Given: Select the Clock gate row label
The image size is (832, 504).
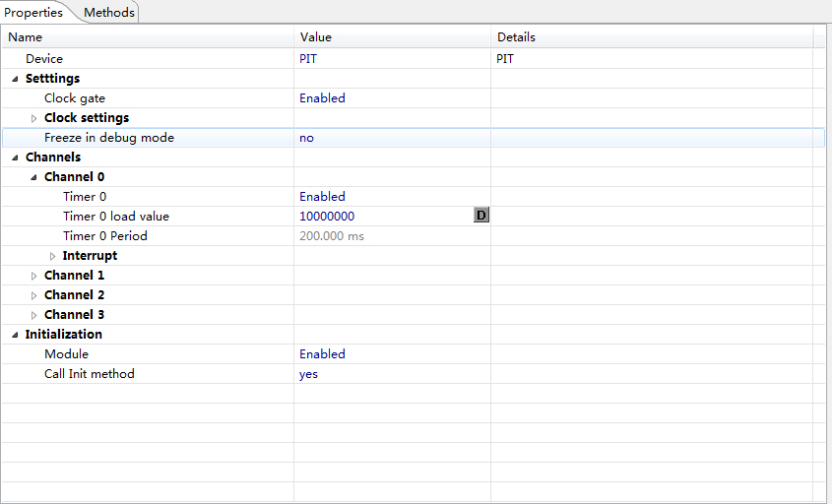Looking at the screenshot, I should coord(75,98).
